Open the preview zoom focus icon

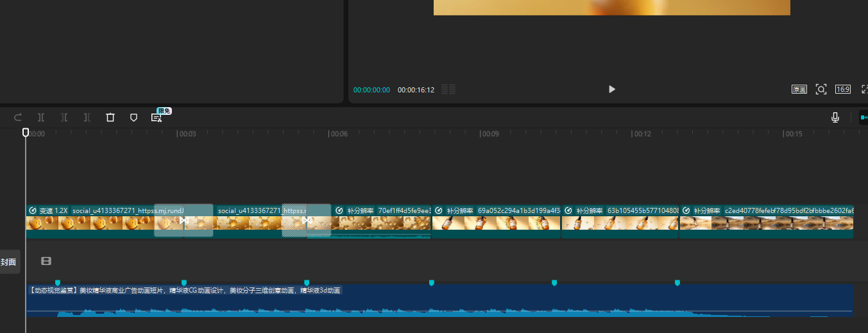[x=821, y=89]
